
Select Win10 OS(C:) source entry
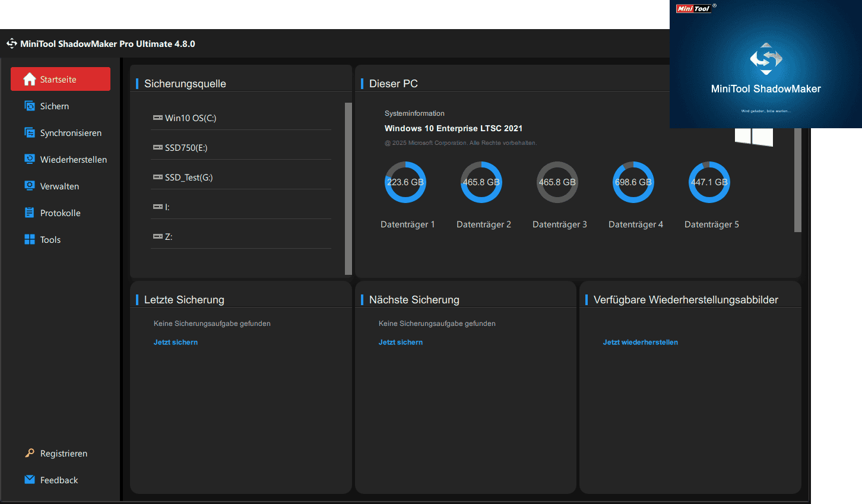(241, 118)
